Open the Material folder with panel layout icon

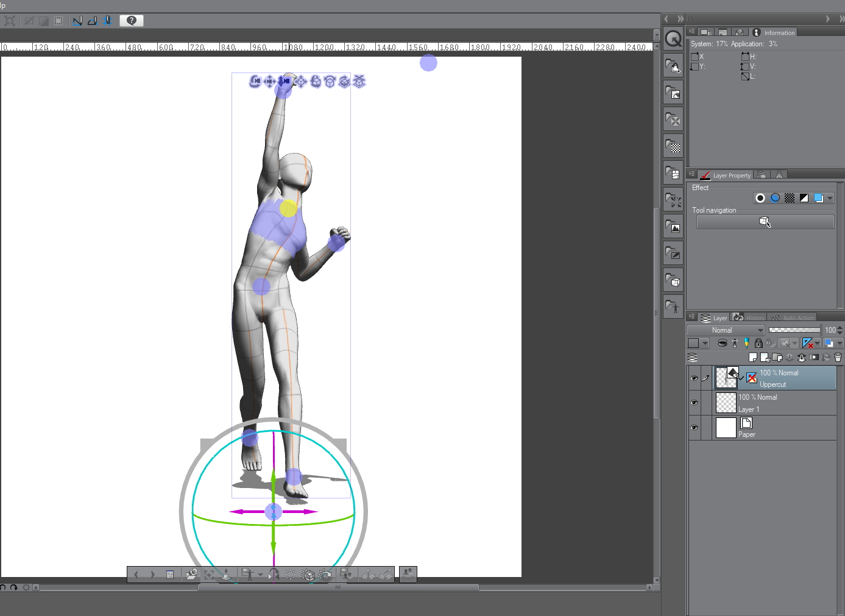[x=673, y=173]
